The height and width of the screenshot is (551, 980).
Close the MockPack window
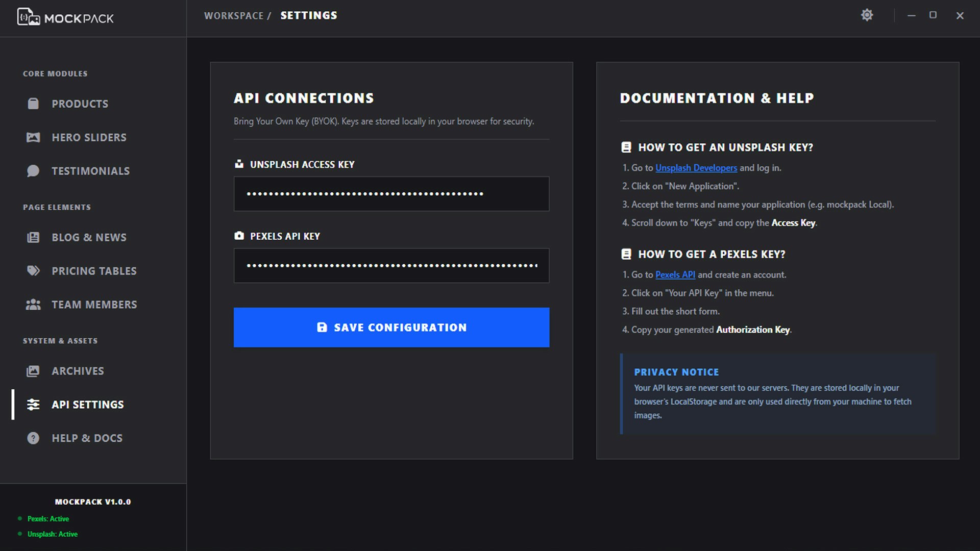coord(960,15)
